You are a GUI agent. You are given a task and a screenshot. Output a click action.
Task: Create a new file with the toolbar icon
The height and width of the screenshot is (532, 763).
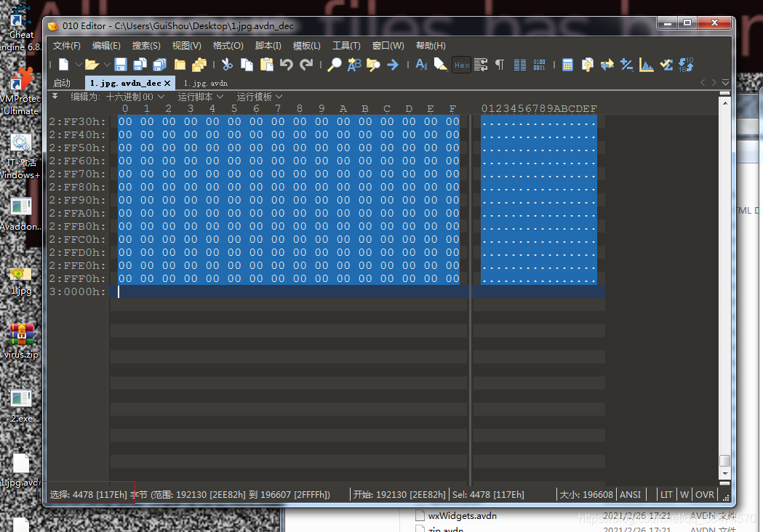point(64,64)
